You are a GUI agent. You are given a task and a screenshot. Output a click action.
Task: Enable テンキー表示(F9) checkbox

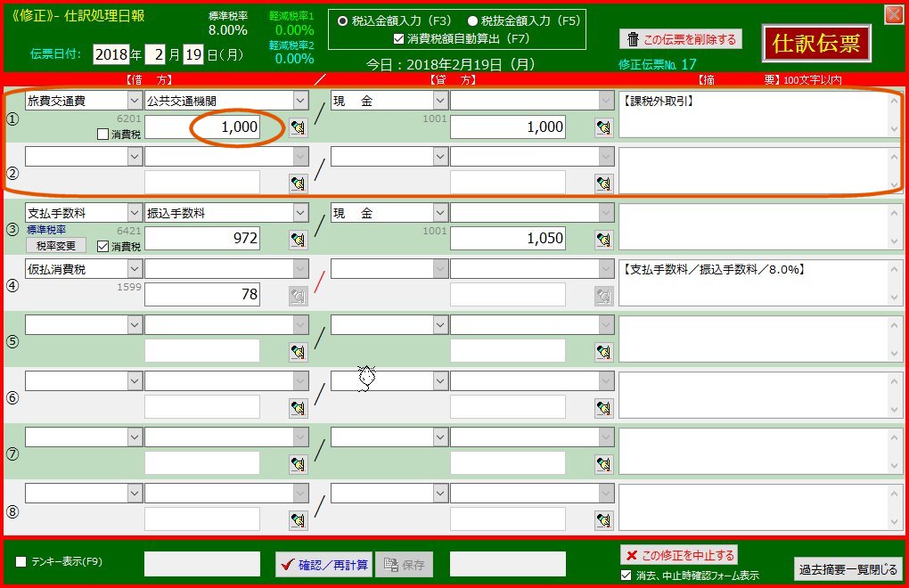(21, 561)
